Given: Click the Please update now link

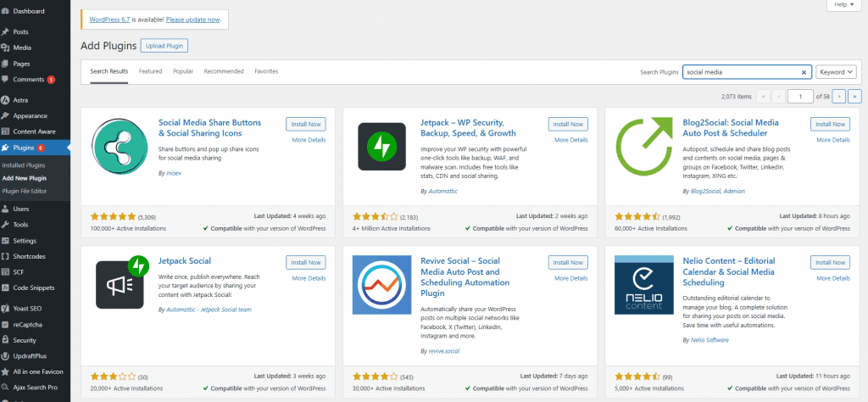Looking at the screenshot, I should [x=193, y=20].
